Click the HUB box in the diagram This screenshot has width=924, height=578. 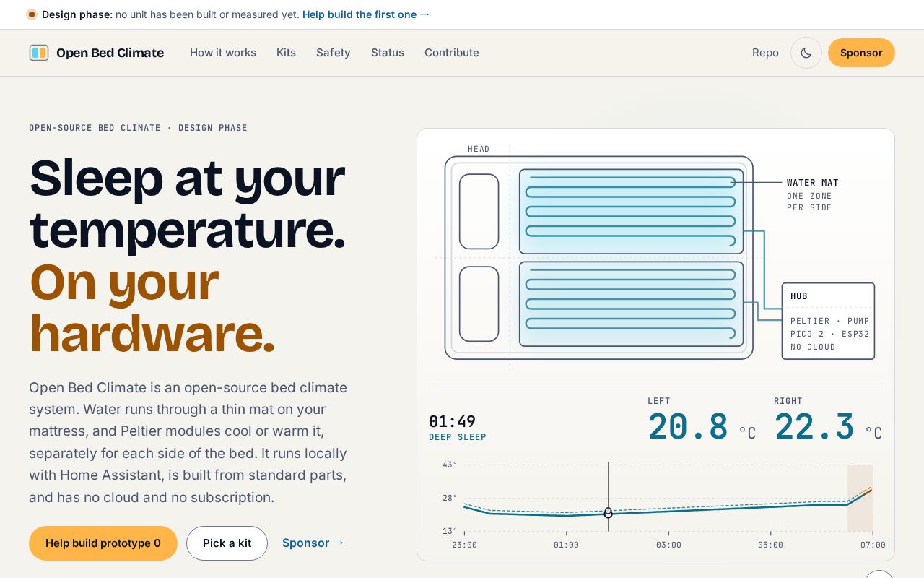[x=828, y=321]
